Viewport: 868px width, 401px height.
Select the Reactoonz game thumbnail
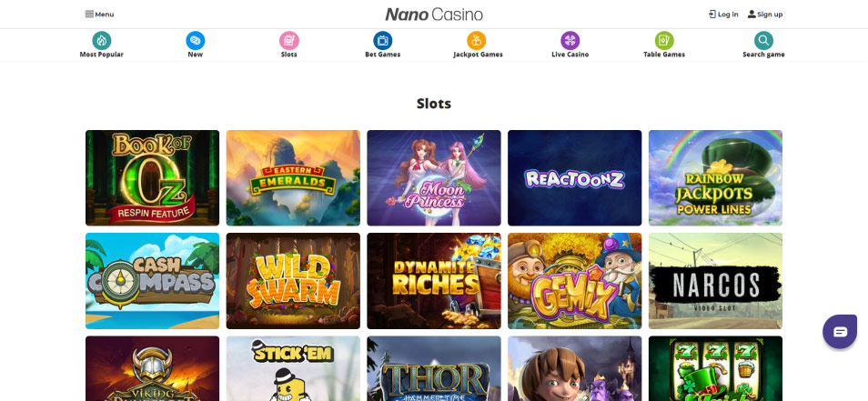click(x=575, y=178)
